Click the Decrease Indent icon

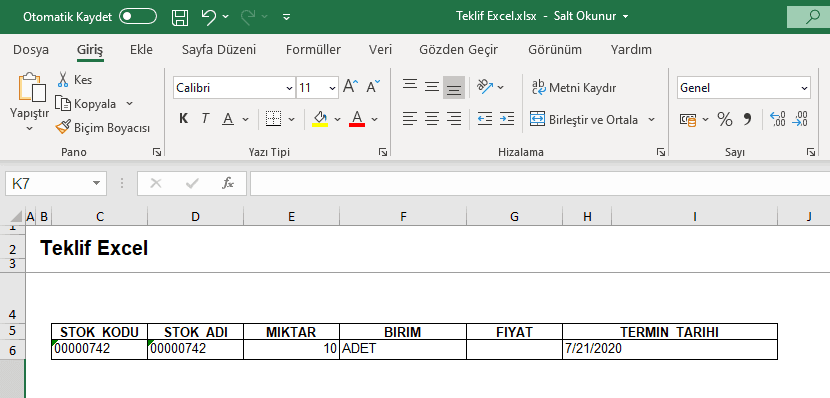click(x=485, y=119)
